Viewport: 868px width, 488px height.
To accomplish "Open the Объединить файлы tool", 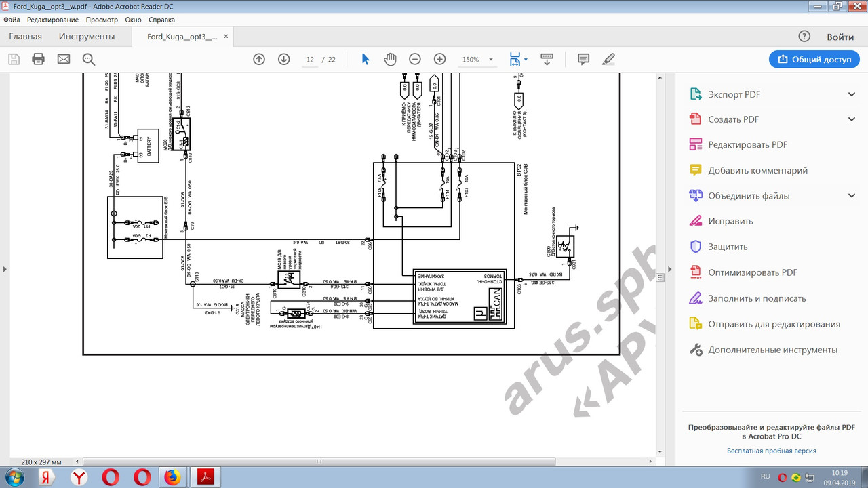I will coord(749,196).
